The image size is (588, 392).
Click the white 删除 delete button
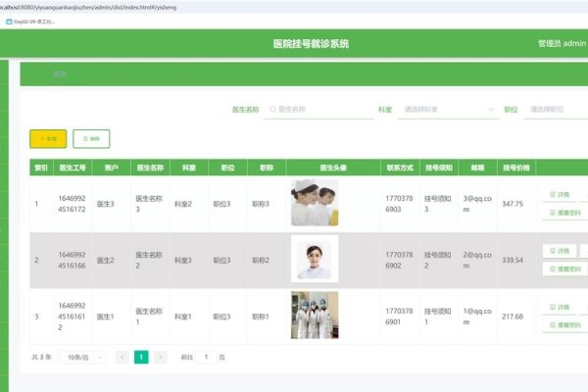(x=91, y=139)
